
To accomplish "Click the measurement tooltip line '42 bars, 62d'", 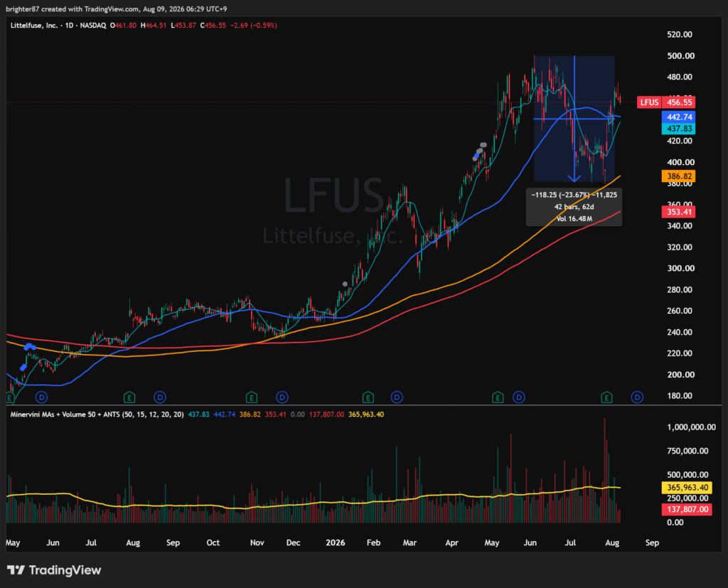I will 574,207.
